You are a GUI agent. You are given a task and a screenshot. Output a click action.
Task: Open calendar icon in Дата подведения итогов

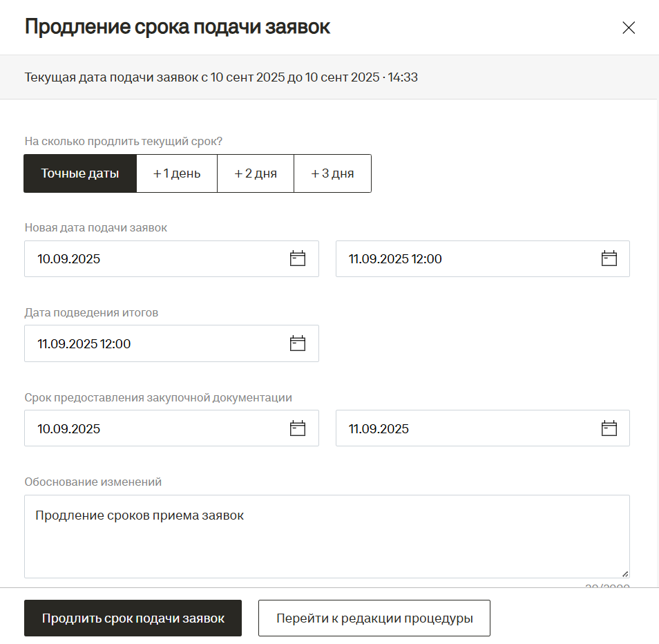pyautogui.click(x=297, y=344)
